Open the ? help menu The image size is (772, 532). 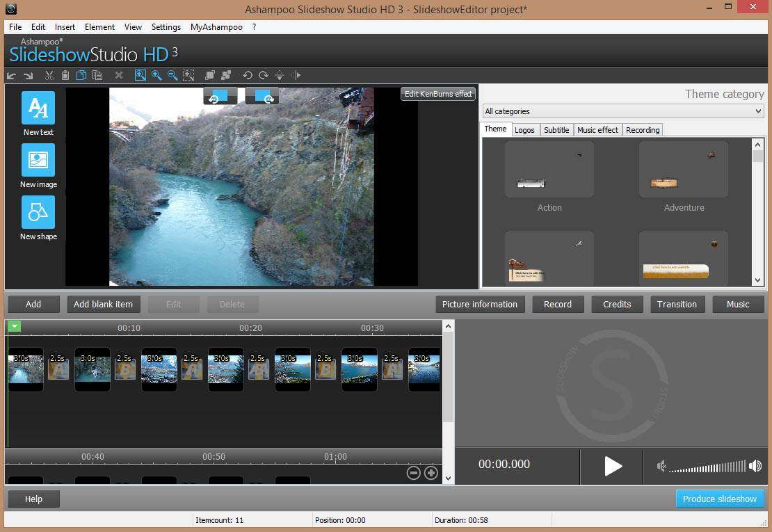click(x=254, y=27)
